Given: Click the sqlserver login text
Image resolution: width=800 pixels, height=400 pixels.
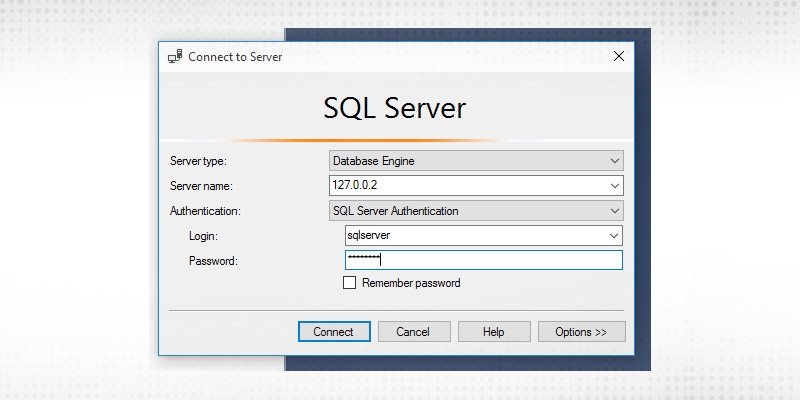Looking at the screenshot, I should [368, 236].
